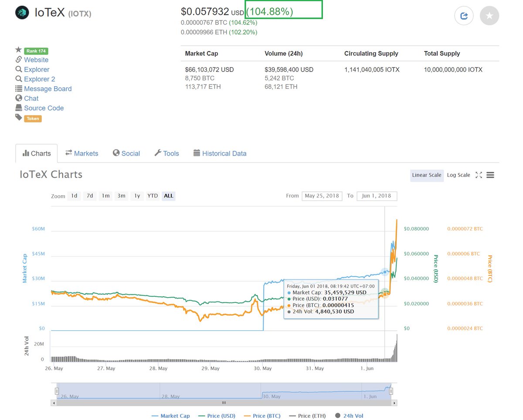
Task: Click the 1,141,040,005 IOTX supply value
Action: point(372,70)
